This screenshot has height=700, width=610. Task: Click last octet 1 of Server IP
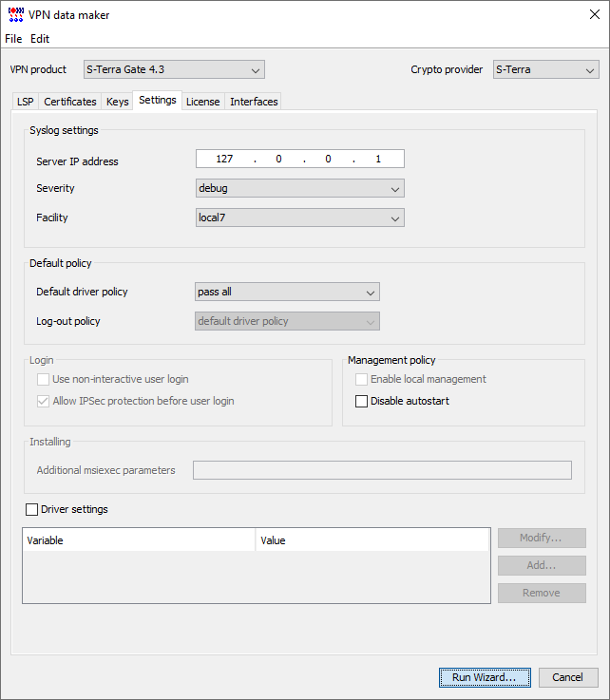tap(378, 159)
